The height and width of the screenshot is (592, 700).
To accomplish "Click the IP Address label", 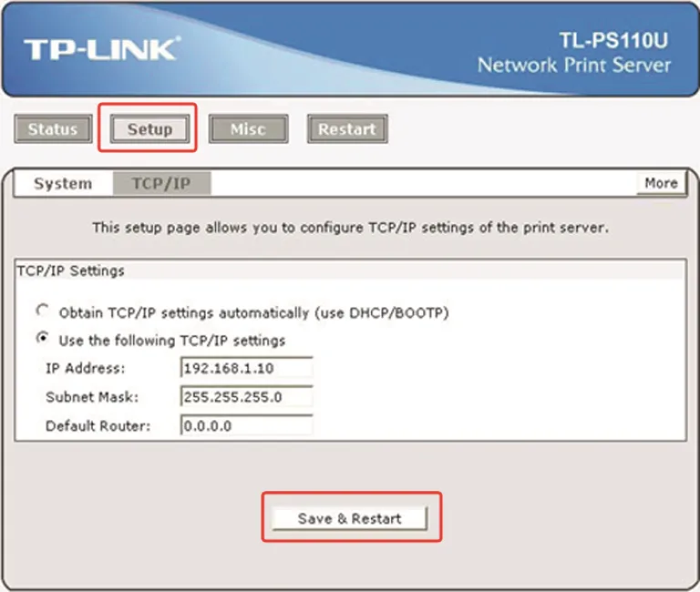I will click(86, 369).
